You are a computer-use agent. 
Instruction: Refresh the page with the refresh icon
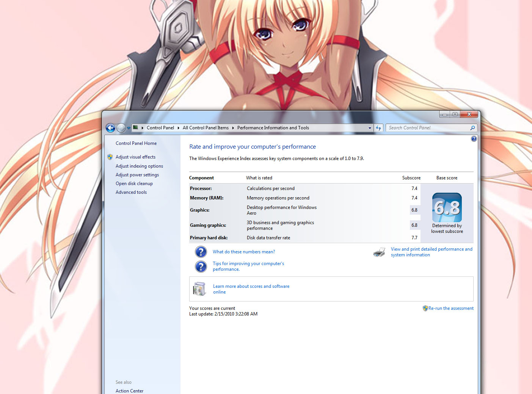378,128
